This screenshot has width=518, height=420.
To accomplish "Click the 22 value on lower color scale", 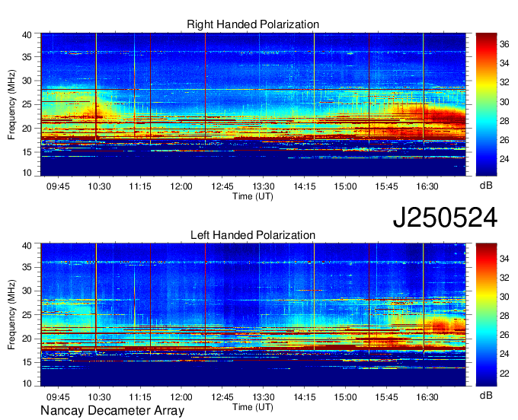I will click(x=504, y=374).
